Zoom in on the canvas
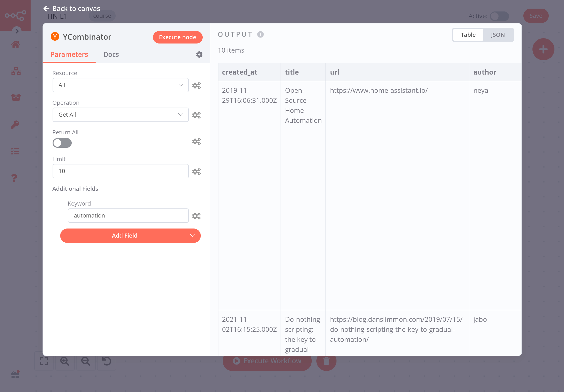The image size is (564, 392). pyautogui.click(x=65, y=362)
